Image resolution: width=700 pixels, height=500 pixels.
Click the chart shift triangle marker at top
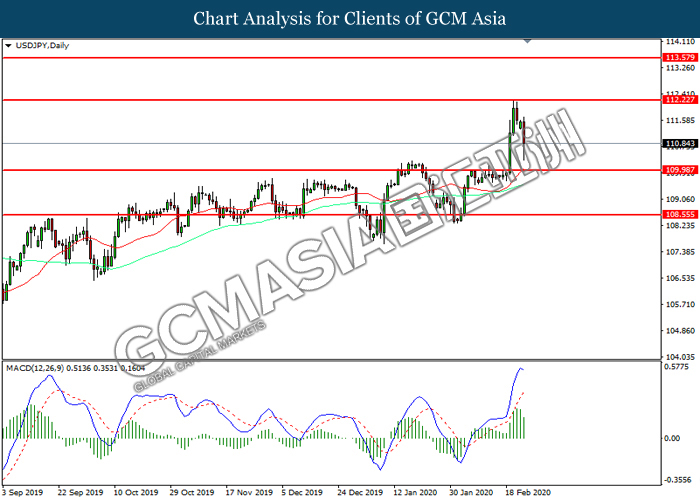(527, 41)
